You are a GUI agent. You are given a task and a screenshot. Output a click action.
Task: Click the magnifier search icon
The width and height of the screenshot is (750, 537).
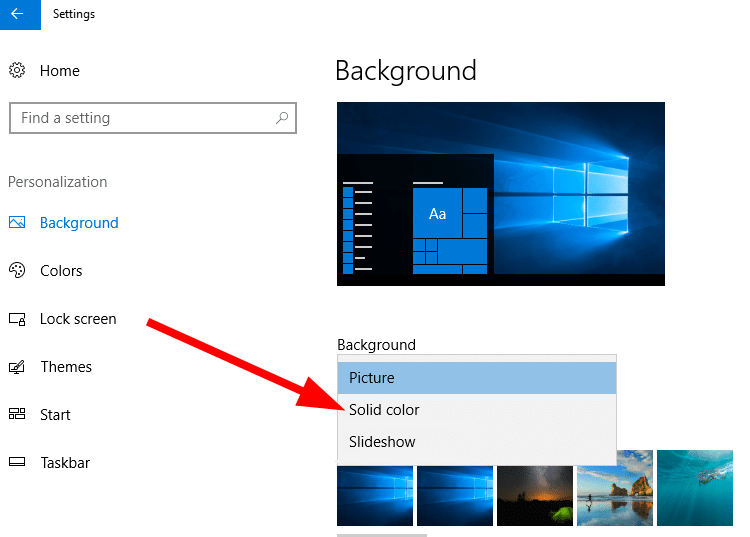pyautogui.click(x=282, y=117)
